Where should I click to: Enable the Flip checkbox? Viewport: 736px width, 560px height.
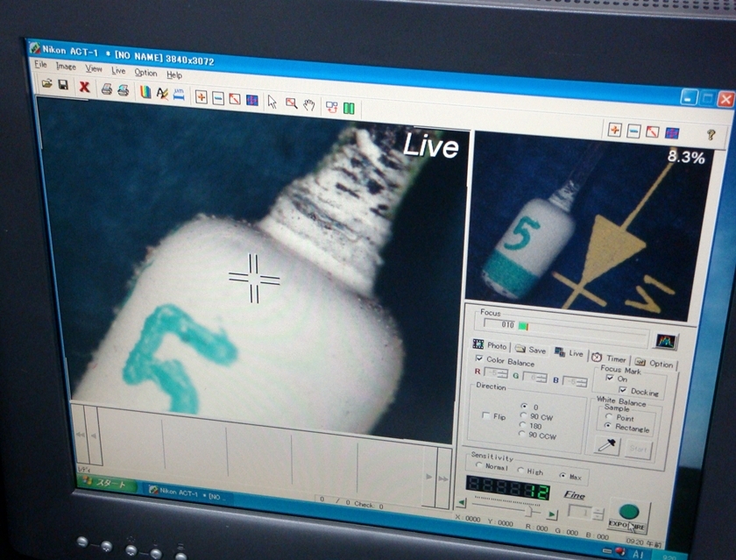click(x=485, y=415)
